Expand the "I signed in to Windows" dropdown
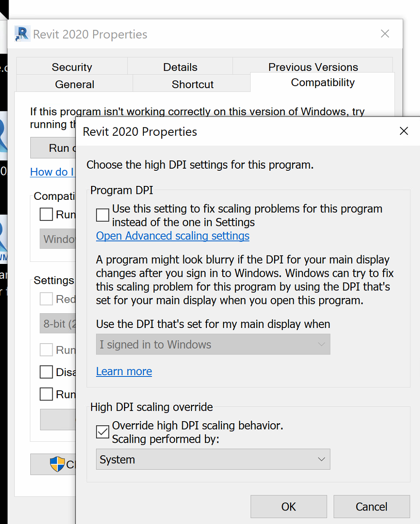Screen dimensions: 420x524 [x=213, y=344]
